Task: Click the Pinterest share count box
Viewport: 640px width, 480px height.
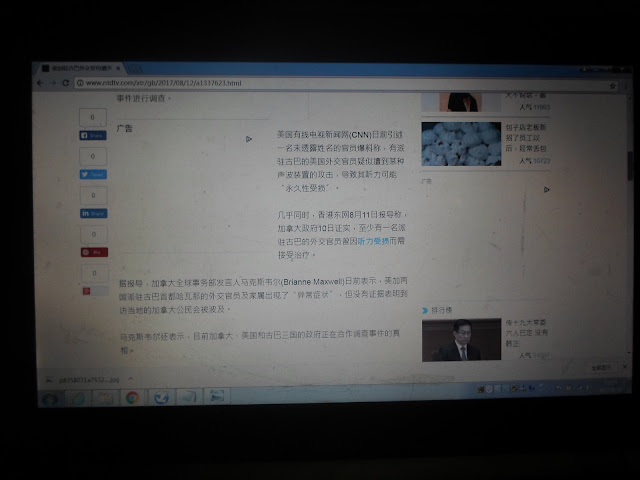Action: [x=94, y=234]
